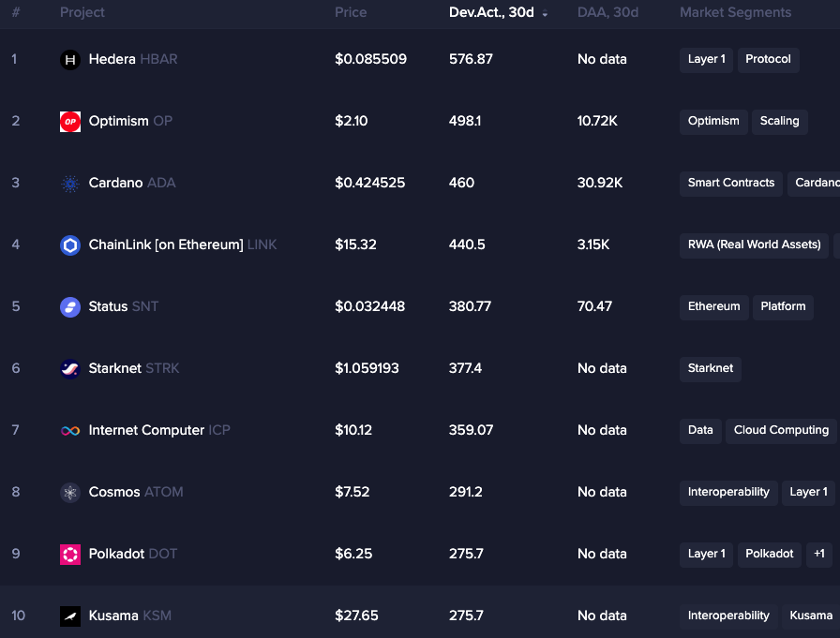Click the Platform segment tag
The width and height of the screenshot is (840, 638).
pos(783,306)
